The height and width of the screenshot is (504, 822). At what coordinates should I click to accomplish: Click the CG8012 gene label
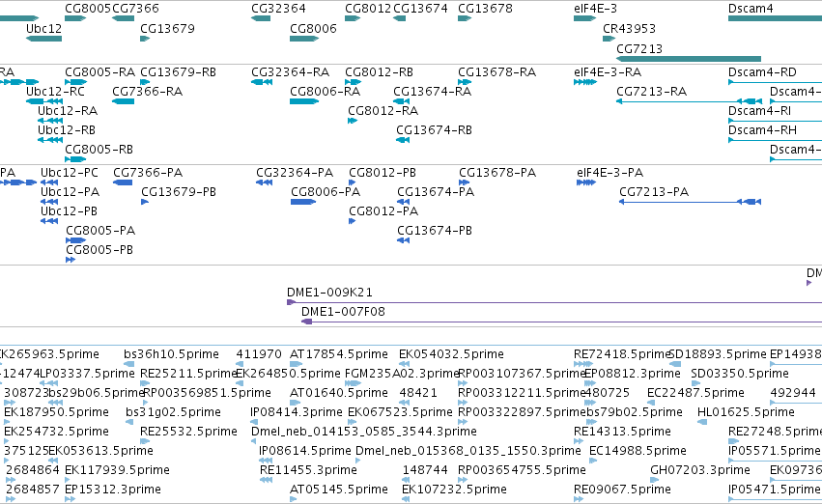pyautogui.click(x=368, y=9)
